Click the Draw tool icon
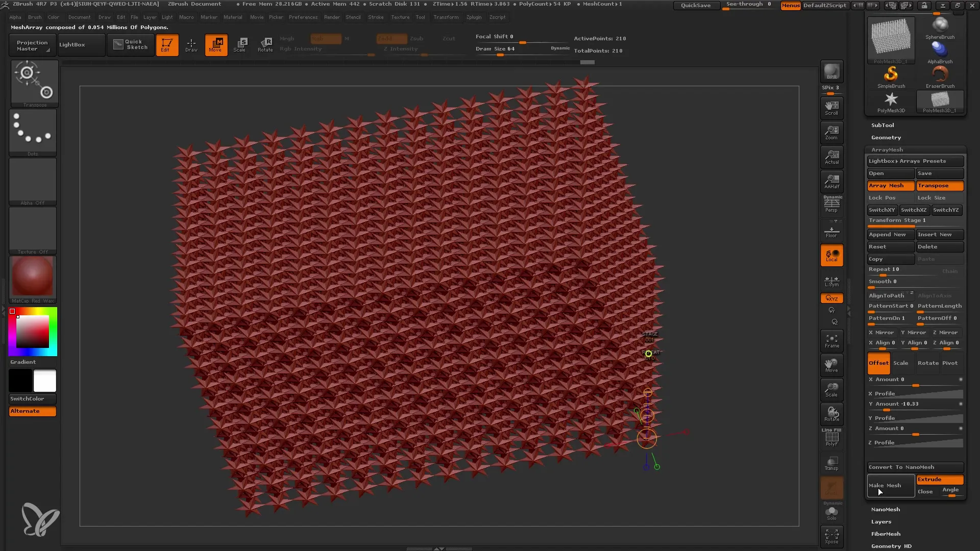The image size is (980, 551). pyautogui.click(x=190, y=44)
